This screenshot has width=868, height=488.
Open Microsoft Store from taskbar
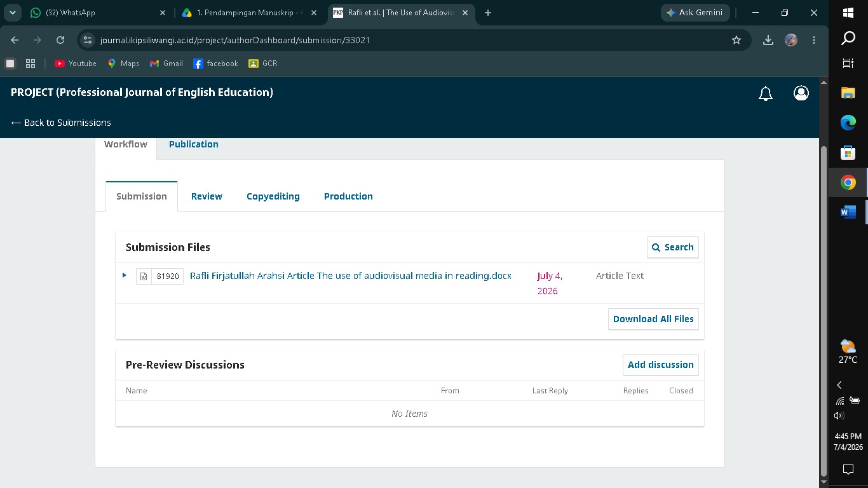tap(848, 152)
